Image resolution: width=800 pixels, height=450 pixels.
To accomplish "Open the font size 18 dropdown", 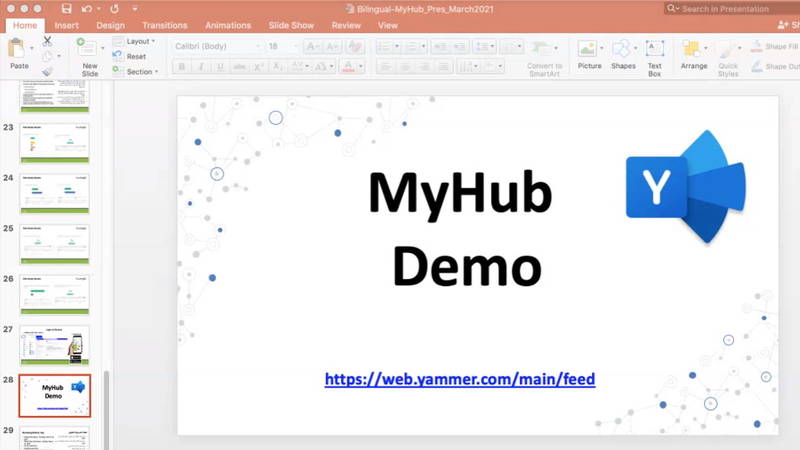I will coord(279,46).
